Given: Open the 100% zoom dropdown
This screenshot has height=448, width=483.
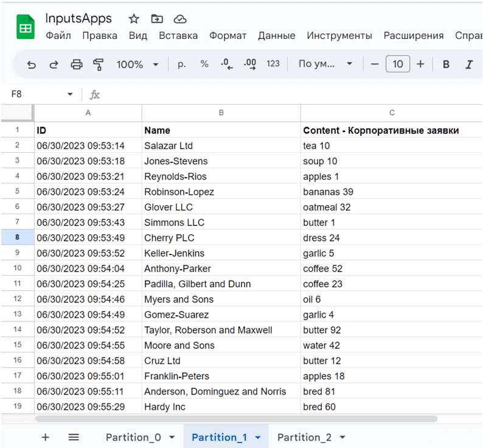Looking at the screenshot, I should (x=137, y=65).
